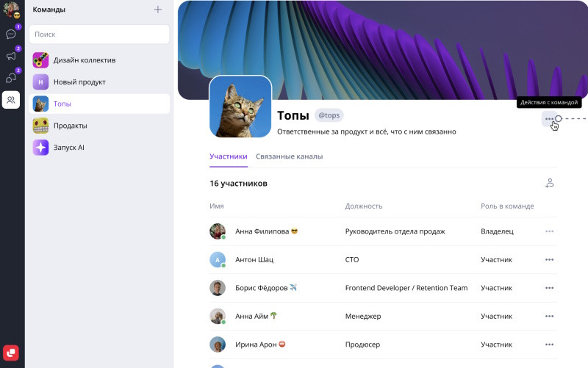Click the name Анна Айм
Image resolution: width=588 pixels, height=368 pixels.
click(251, 317)
